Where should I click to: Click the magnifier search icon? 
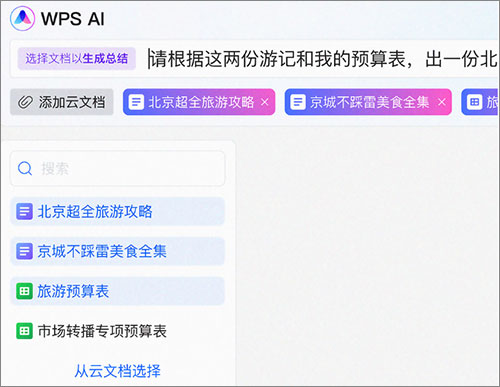(25, 168)
